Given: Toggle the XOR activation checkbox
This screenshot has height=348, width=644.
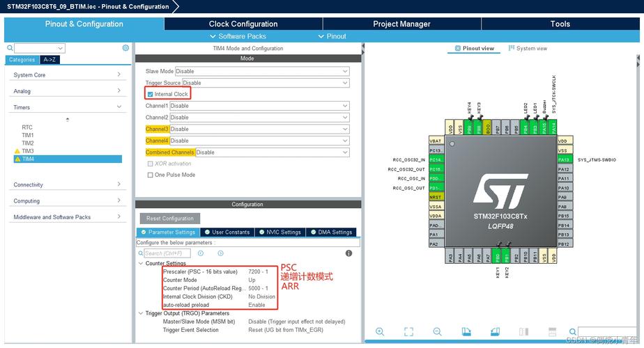Looking at the screenshot, I should [x=151, y=164].
